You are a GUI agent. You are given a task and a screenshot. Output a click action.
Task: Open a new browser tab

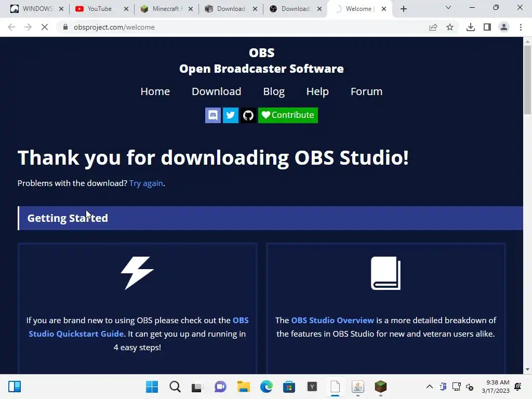(403, 9)
